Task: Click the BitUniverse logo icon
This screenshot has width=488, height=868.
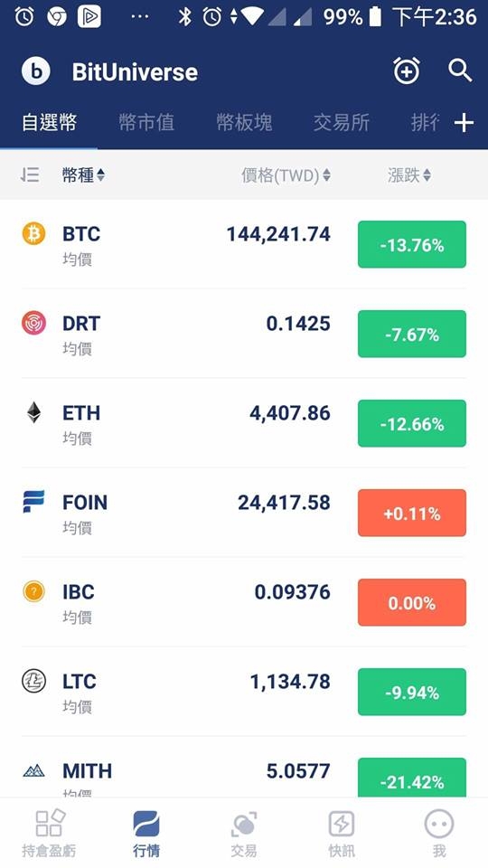Action: point(36,71)
